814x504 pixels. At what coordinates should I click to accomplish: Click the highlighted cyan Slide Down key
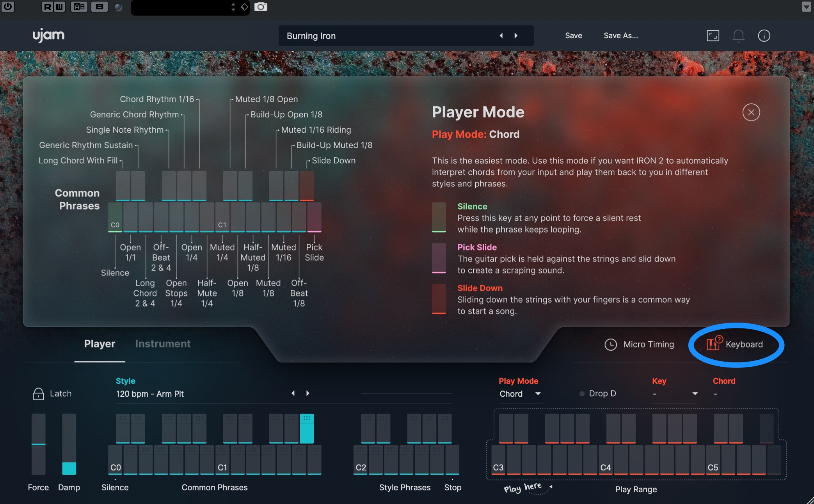click(307, 429)
